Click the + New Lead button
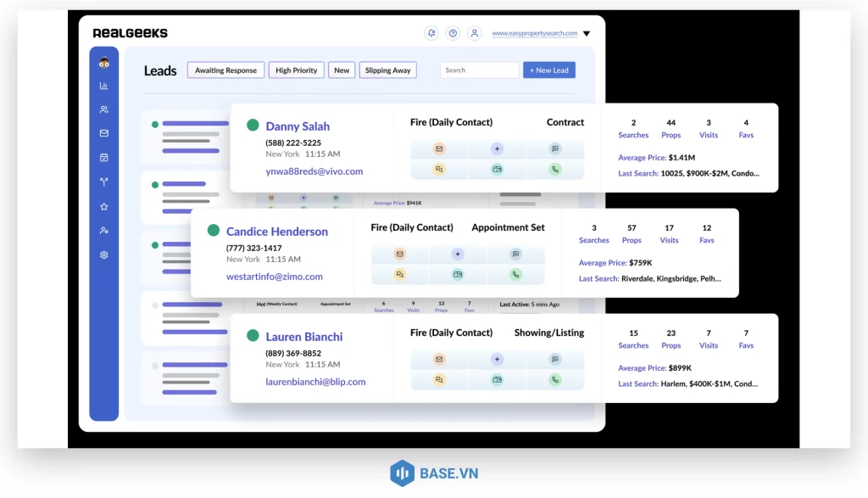This screenshot has height=498, width=868. (x=548, y=70)
